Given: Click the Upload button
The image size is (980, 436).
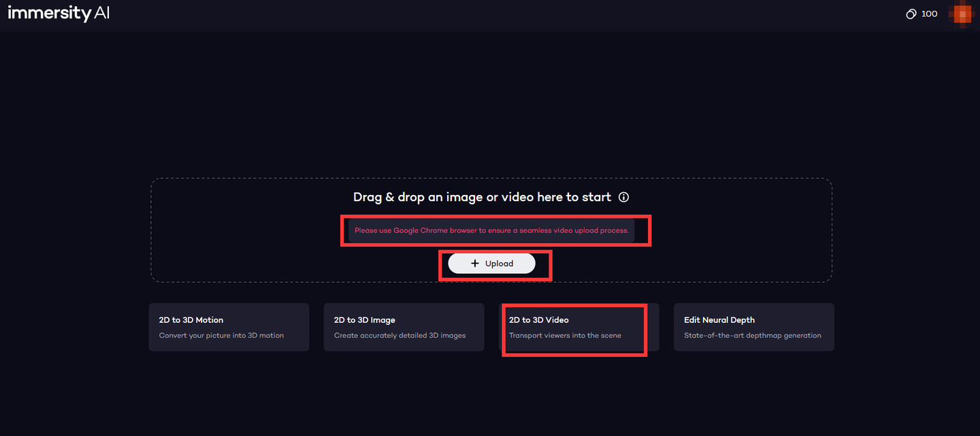Looking at the screenshot, I should [x=492, y=264].
